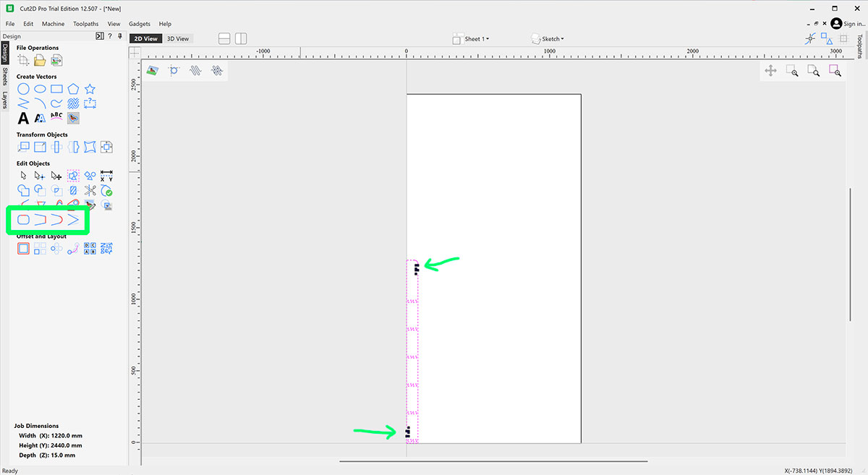Viewport: 868px width, 475px height.
Task: Open the File menu
Action: point(10,24)
